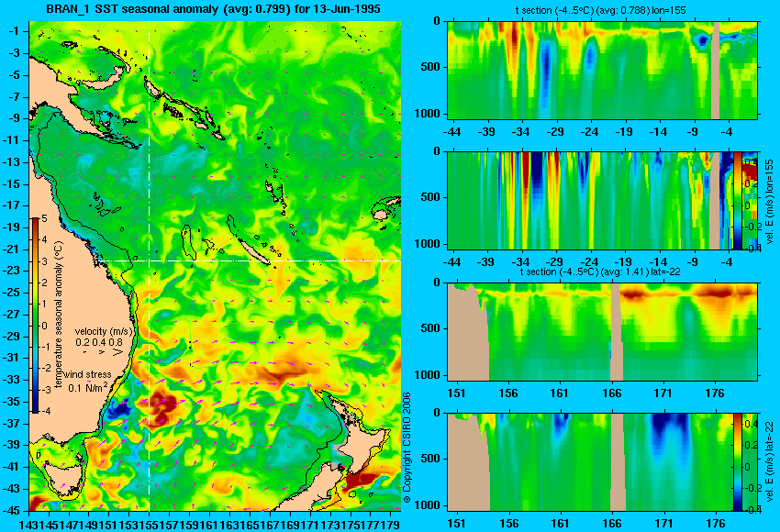
Task: Click the '0.1 N/m²' wind stress value
Action: pos(87,387)
